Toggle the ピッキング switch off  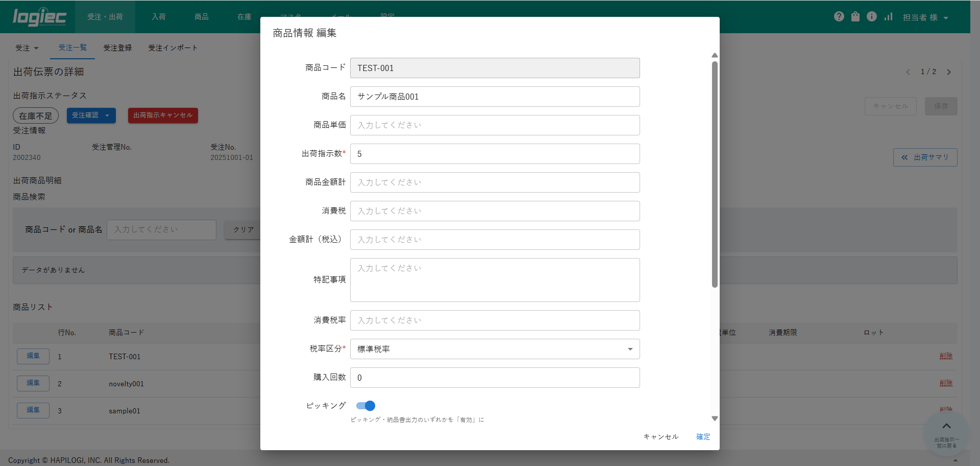(x=366, y=406)
